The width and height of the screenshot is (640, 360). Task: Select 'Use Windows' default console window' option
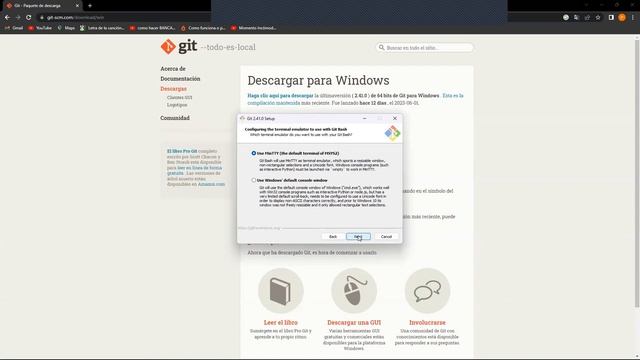[254, 180]
